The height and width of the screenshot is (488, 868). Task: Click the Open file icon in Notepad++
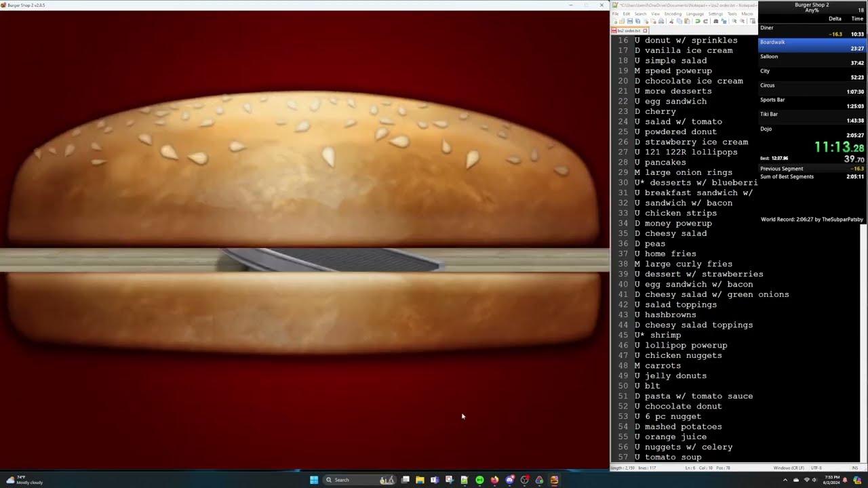[622, 21]
